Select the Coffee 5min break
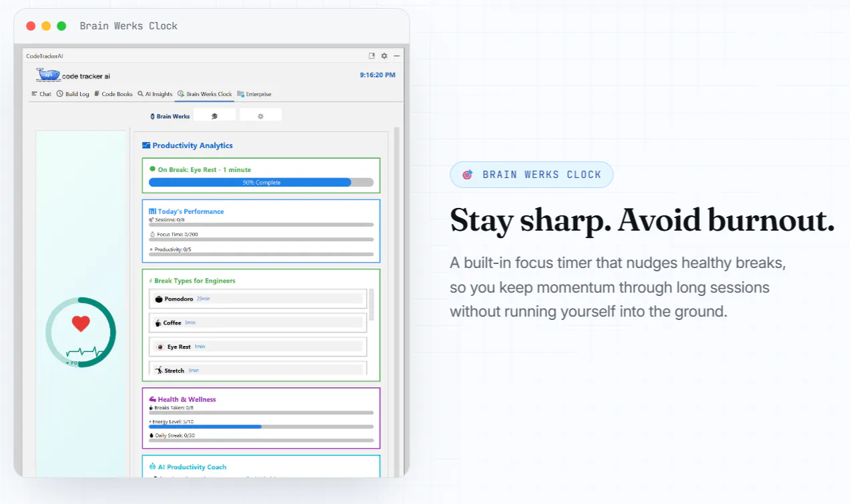The width and height of the screenshot is (850, 504). point(258,323)
